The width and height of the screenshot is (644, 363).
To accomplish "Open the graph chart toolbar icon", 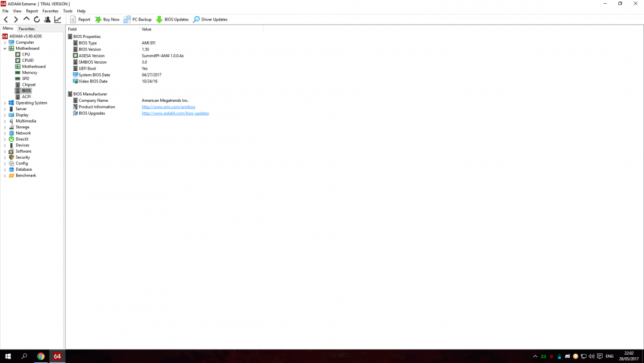I will (57, 19).
